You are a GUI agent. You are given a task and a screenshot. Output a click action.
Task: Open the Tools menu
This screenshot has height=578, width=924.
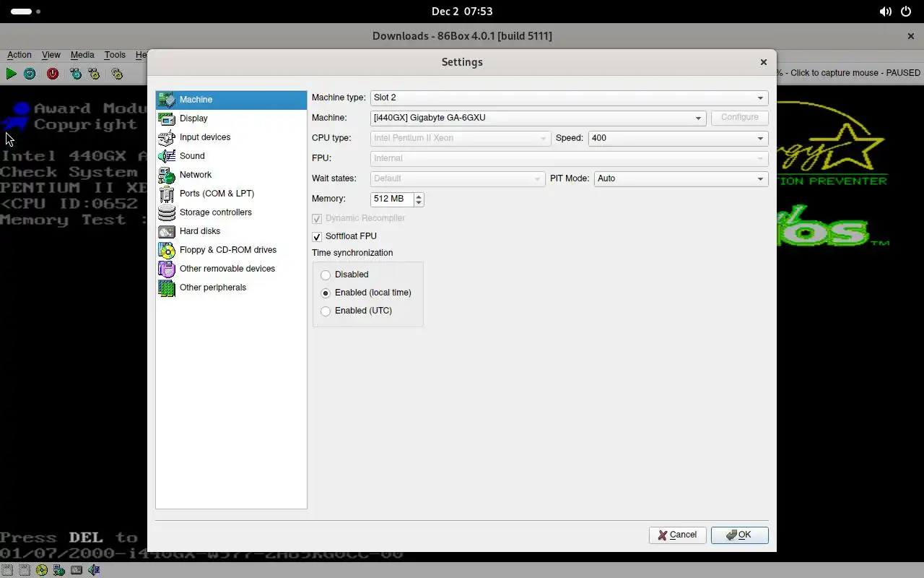115,55
